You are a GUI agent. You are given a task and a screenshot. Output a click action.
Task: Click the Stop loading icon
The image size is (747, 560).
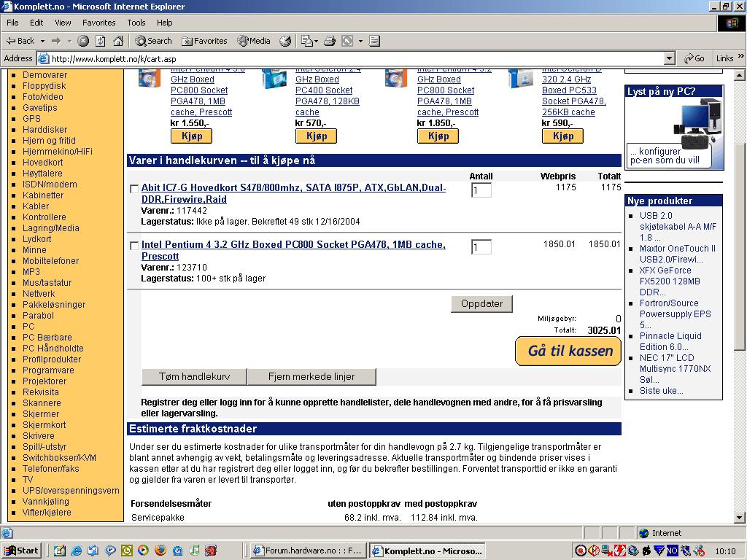pos(83,41)
